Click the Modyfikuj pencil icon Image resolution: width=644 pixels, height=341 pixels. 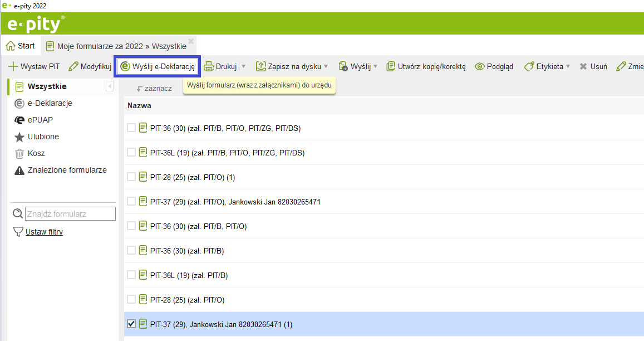(73, 66)
